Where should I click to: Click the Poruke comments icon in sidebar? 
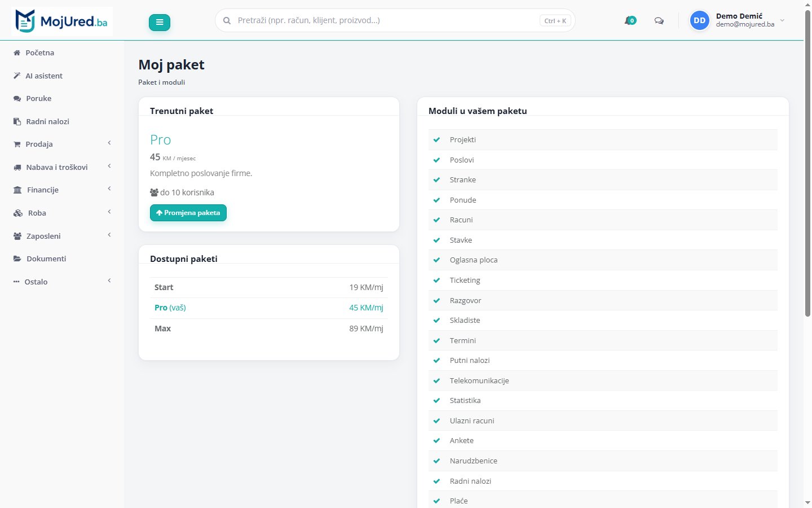17,99
